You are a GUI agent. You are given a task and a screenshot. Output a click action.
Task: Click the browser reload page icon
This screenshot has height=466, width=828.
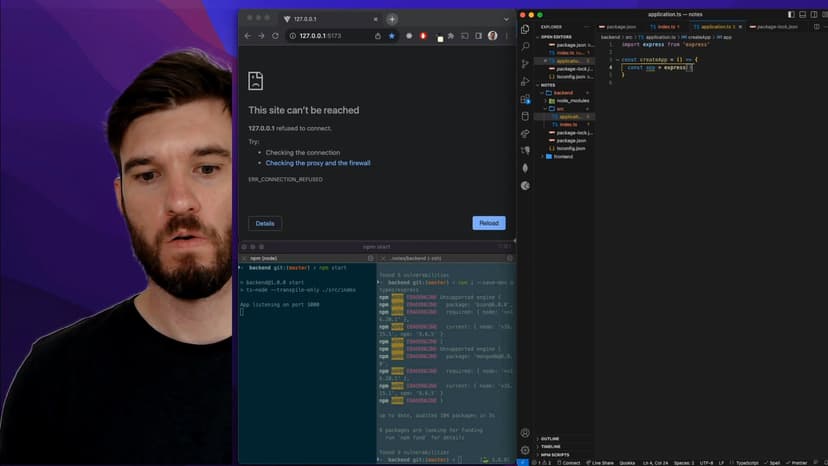(x=276, y=36)
